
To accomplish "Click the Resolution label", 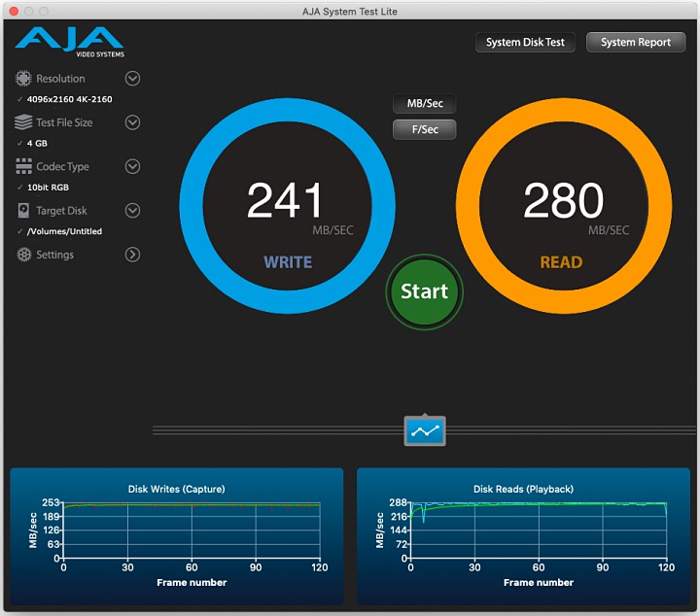I will pos(60,79).
